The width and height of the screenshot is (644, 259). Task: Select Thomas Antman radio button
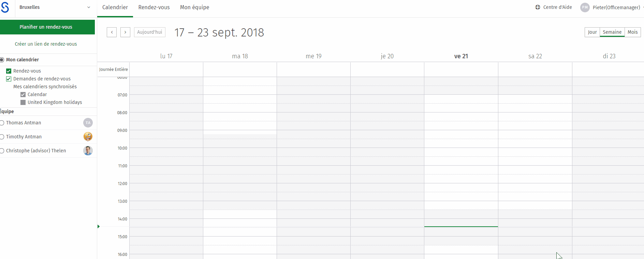(2, 123)
